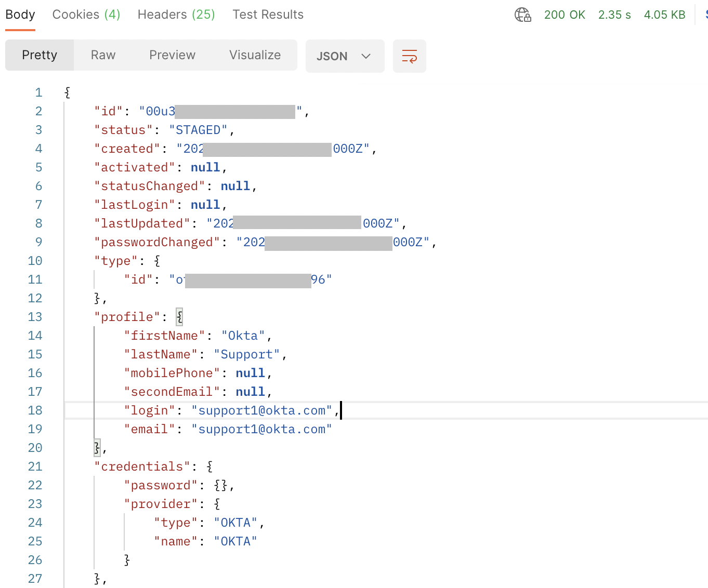Click the highlighted opening brace after "profile"
This screenshot has height=588, width=708.
pyautogui.click(x=179, y=317)
